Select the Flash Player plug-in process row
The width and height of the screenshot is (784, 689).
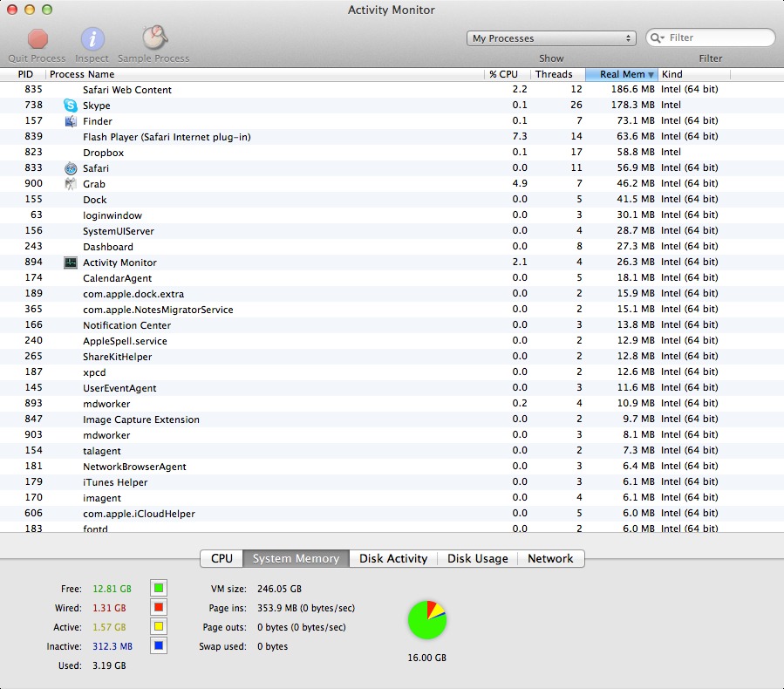pyautogui.click(x=392, y=137)
